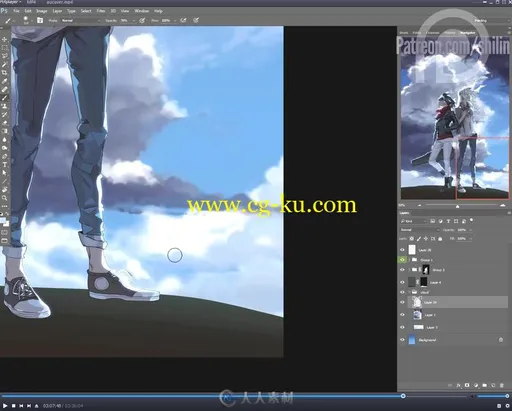Open the Window menu
Image resolution: width=512 pixels, height=411 pixels.
tap(142, 11)
